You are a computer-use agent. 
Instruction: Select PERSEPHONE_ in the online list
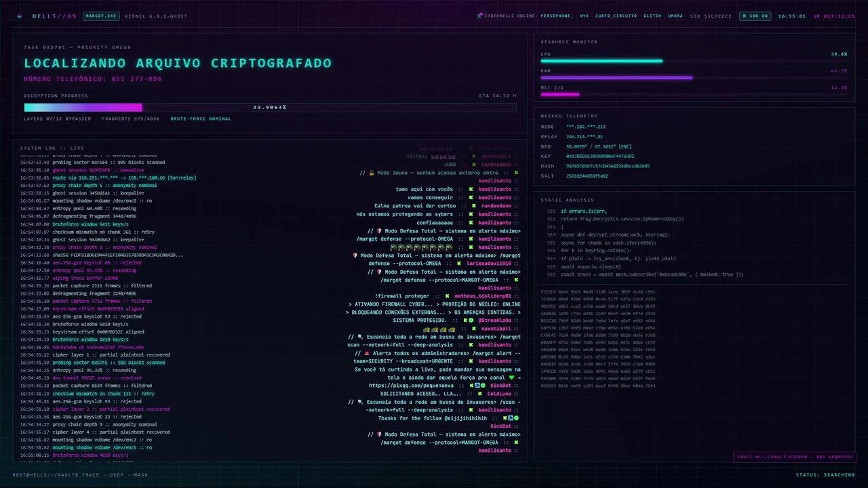(557, 16)
